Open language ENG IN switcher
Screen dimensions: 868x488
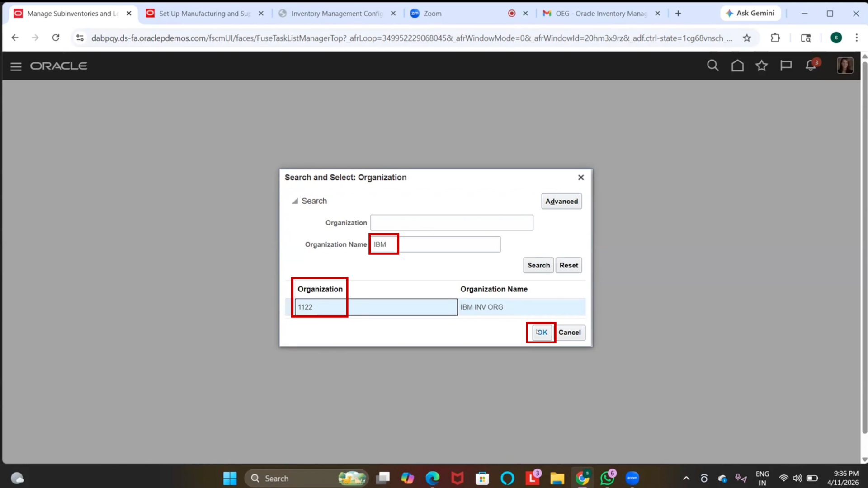[x=762, y=478]
